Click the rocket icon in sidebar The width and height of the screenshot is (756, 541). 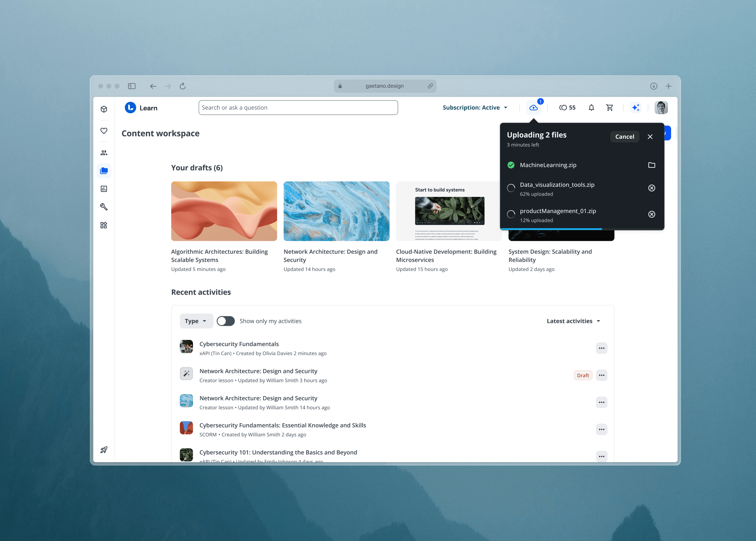click(104, 450)
